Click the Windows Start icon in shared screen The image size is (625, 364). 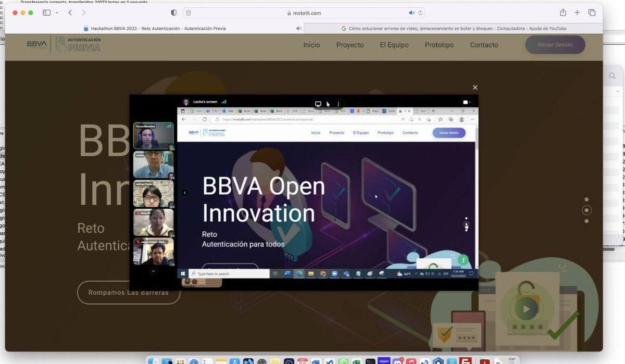click(x=183, y=273)
